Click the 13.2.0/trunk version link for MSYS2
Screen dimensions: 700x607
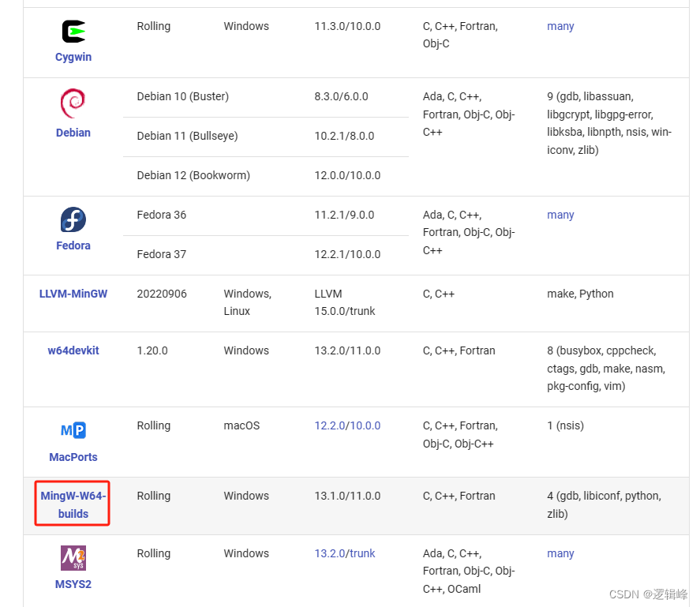[345, 553]
